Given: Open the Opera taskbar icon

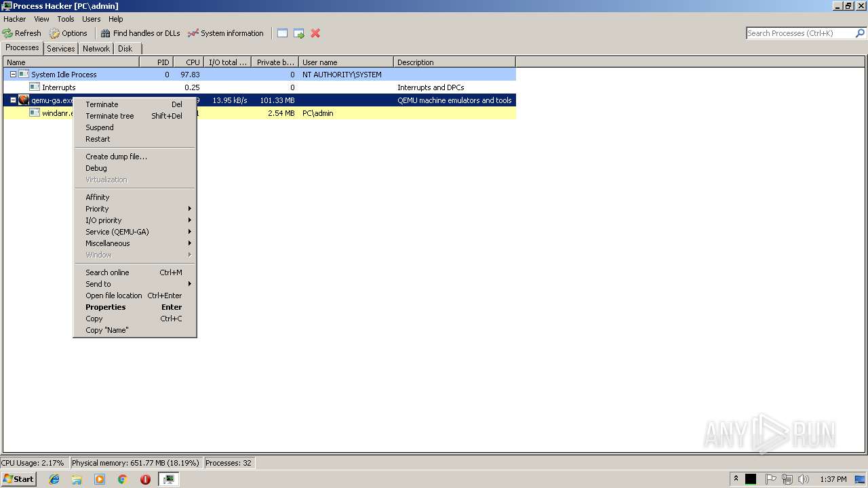Looking at the screenshot, I should [145, 479].
